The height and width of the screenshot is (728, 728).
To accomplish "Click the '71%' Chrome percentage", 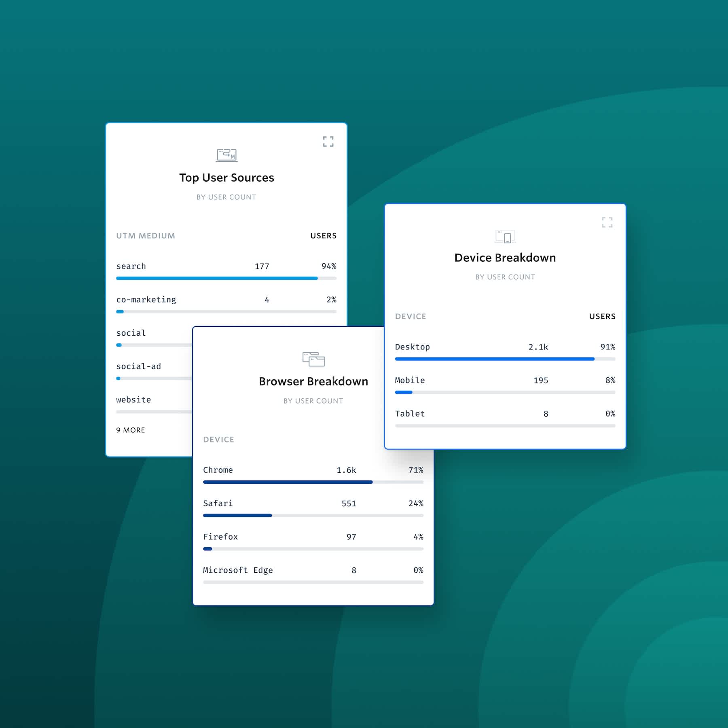I will pyautogui.click(x=416, y=470).
